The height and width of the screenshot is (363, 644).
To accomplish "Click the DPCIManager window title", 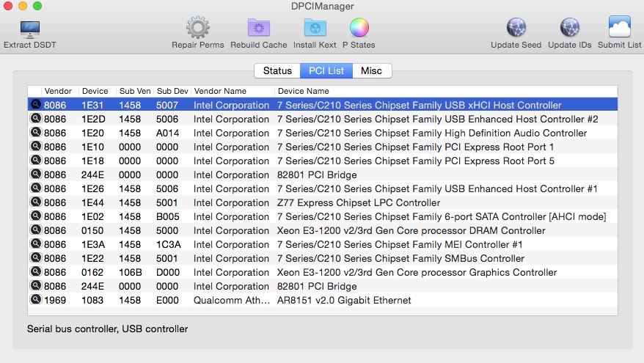I will point(323,6).
